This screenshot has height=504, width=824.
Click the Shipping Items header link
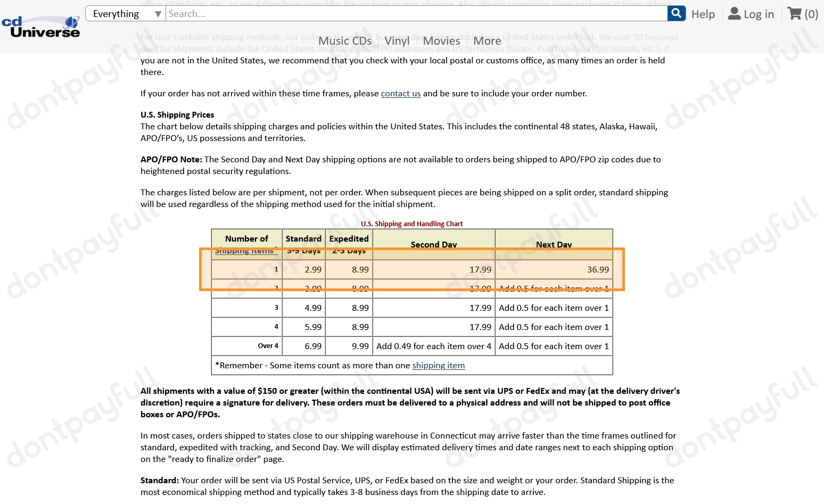244,251
